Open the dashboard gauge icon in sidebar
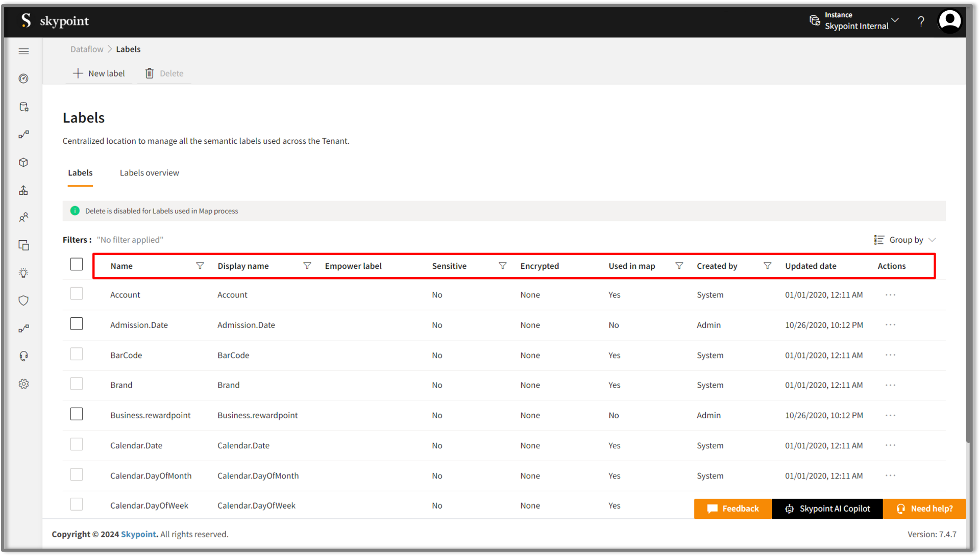The image size is (980, 556). point(23,79)
